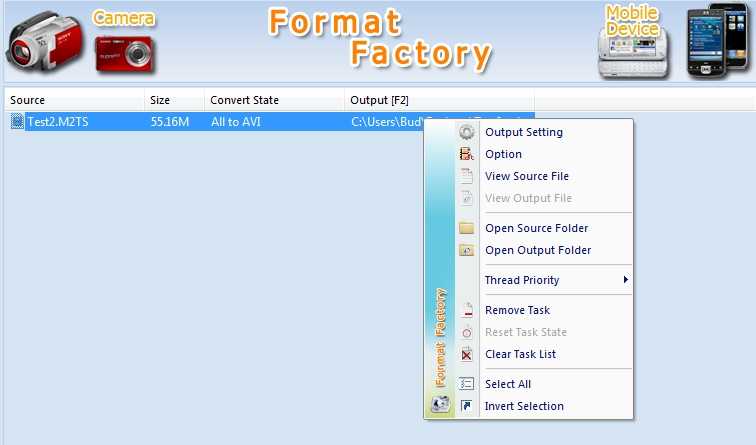
Task: Click the red compact digital camera image
Action: pos(124,54)
